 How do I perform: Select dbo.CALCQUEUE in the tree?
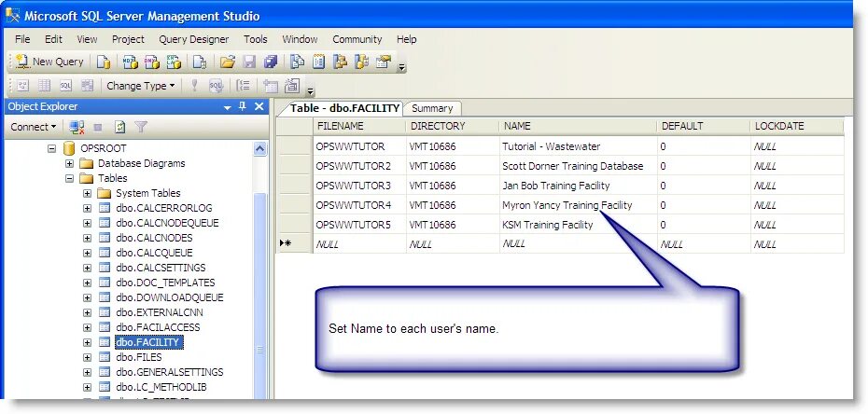tap(154, 253)
